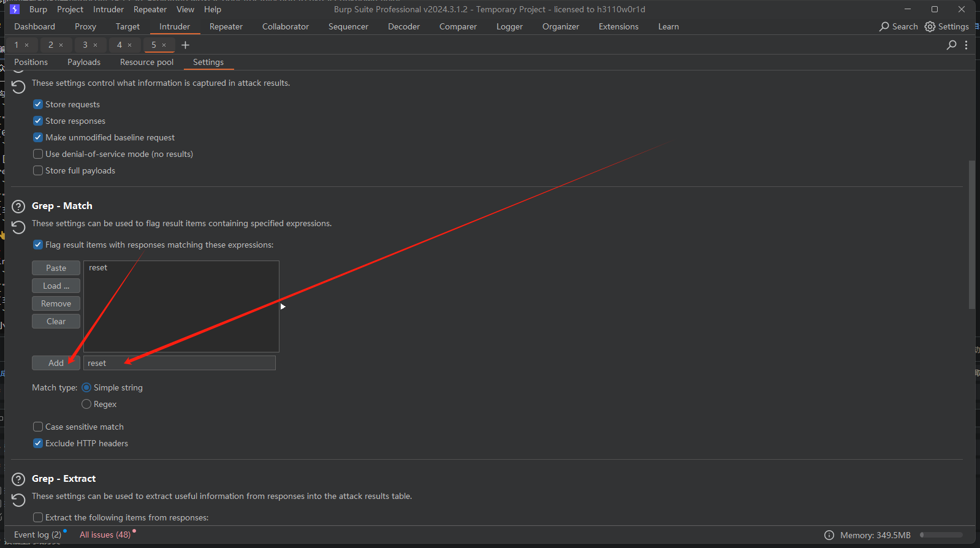Open the Burp menu
The height and width of the screenshot is (548, 980).
[x=38, y=9]
